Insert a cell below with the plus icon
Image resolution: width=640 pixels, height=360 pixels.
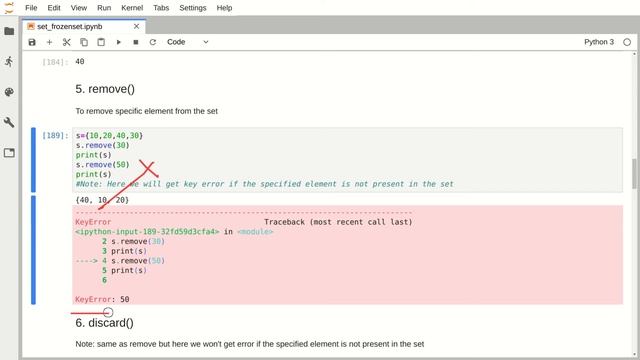pyautogui.click(x=49, y=42)
